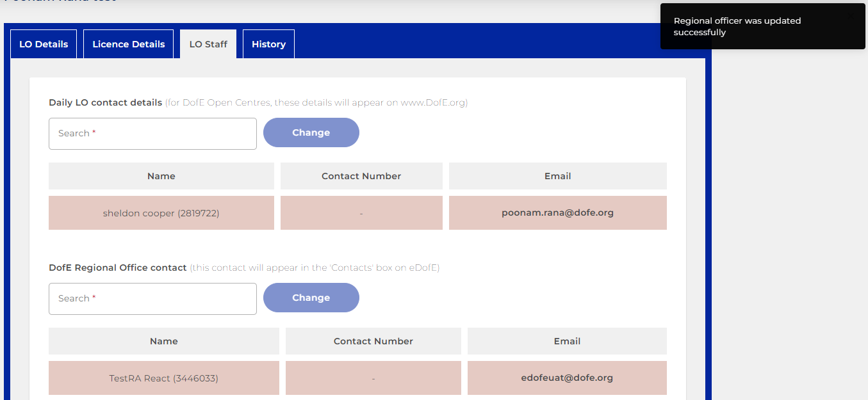Dismiss the toast notification with its X
Viewport: 868px width, 400px height.
point(851,16)
